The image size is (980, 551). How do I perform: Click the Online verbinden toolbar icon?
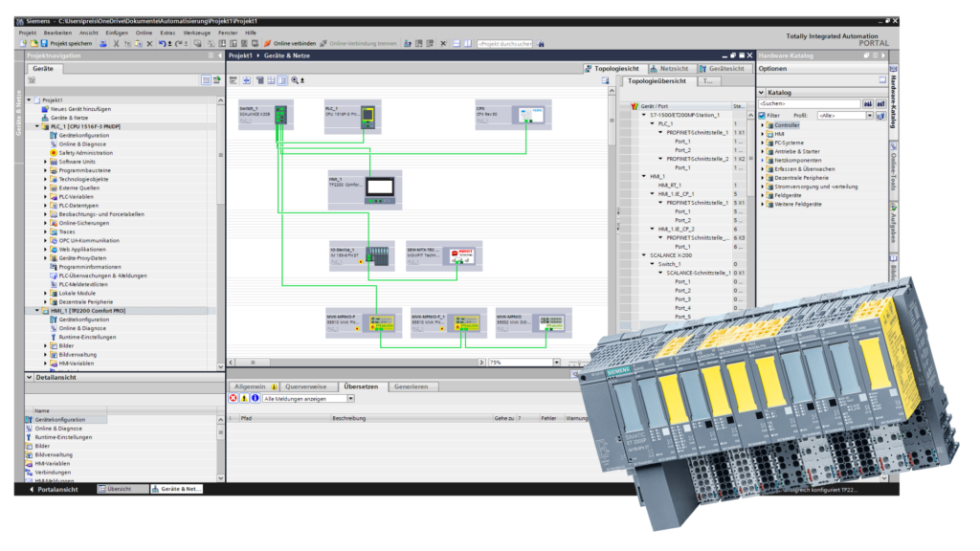click(268, 43)
